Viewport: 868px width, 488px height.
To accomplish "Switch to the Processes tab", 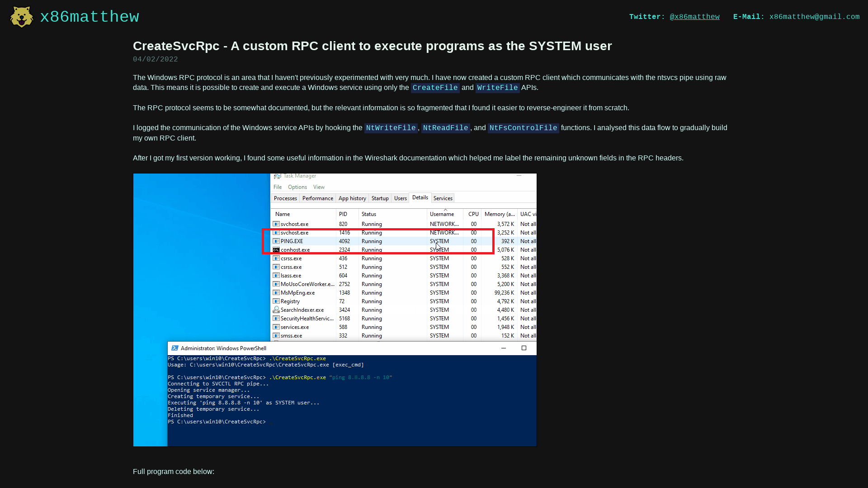I will 285,198.
